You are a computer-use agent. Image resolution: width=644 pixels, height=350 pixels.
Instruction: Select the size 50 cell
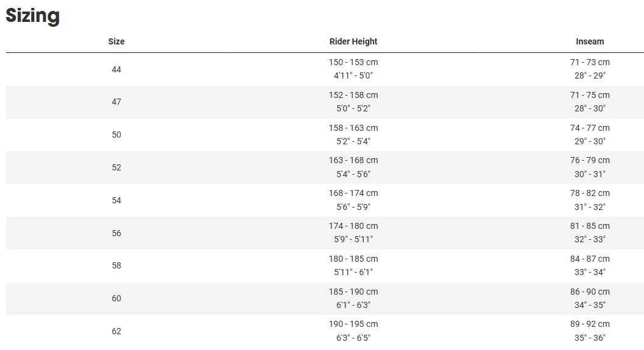click(116, 135)
